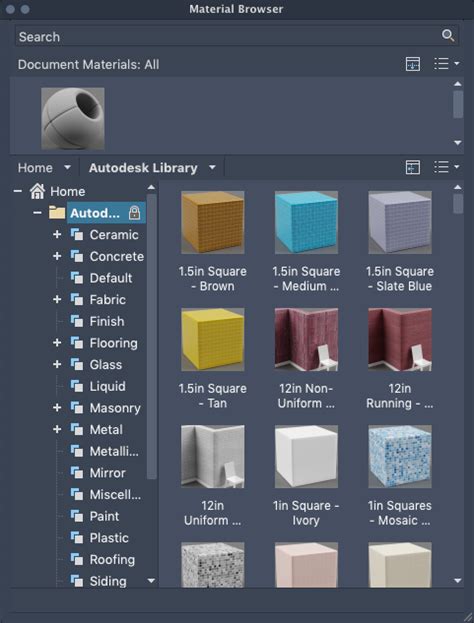Image resolution: width=474 pixels, height=623 pixels.
Task: Select 12in Running brick material
Action: (400, 339)
